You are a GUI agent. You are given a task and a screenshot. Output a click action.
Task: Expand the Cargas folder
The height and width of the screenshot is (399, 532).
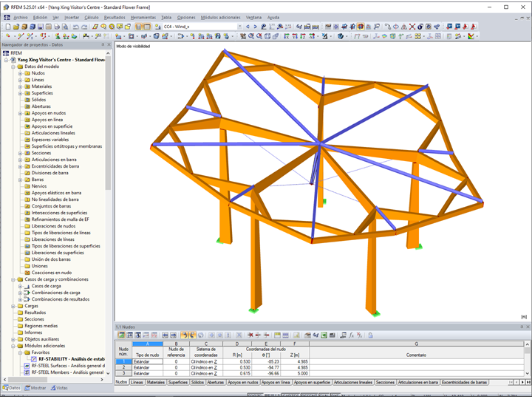pyautogui.click(x=13, y=306)
